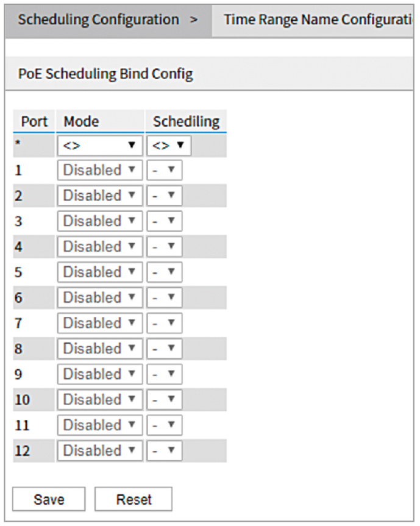Expand Mode dropdown for port 5
The image size is (420, 526).
[100, 272]
